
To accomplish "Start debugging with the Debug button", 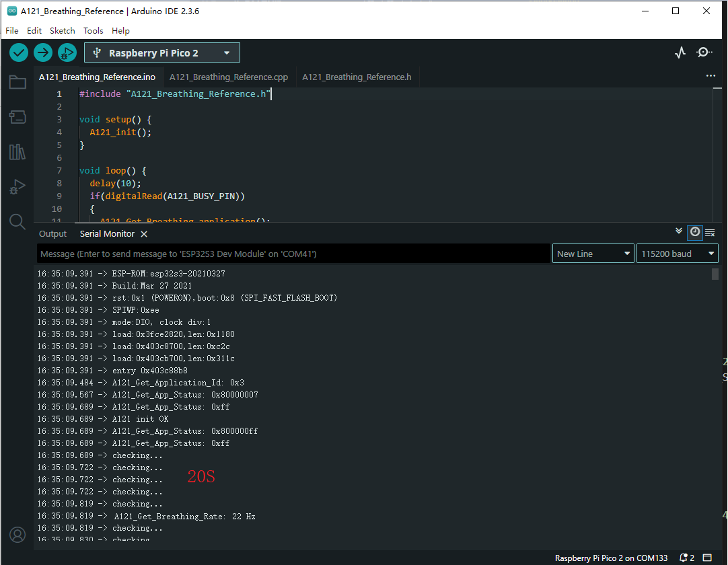I will 67,52.
